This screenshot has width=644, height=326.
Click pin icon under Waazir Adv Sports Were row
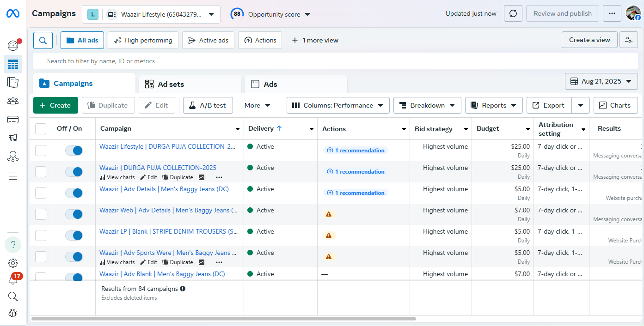point(202,262)
